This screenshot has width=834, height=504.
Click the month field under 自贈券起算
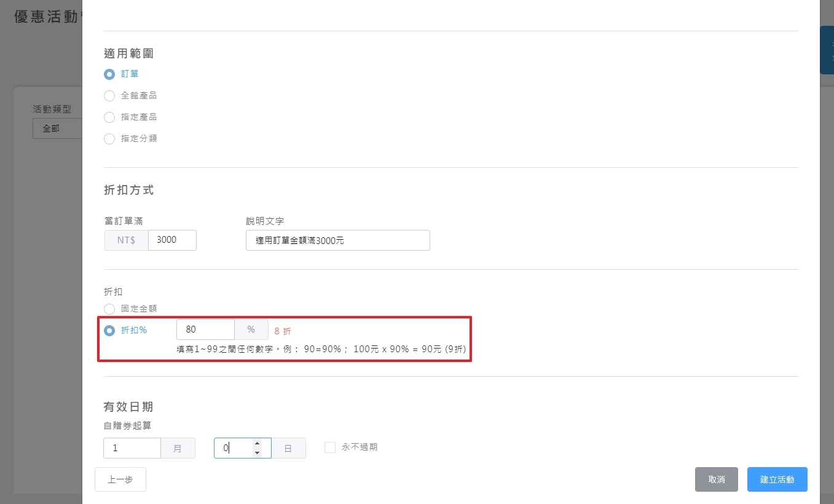pos(132,448)
